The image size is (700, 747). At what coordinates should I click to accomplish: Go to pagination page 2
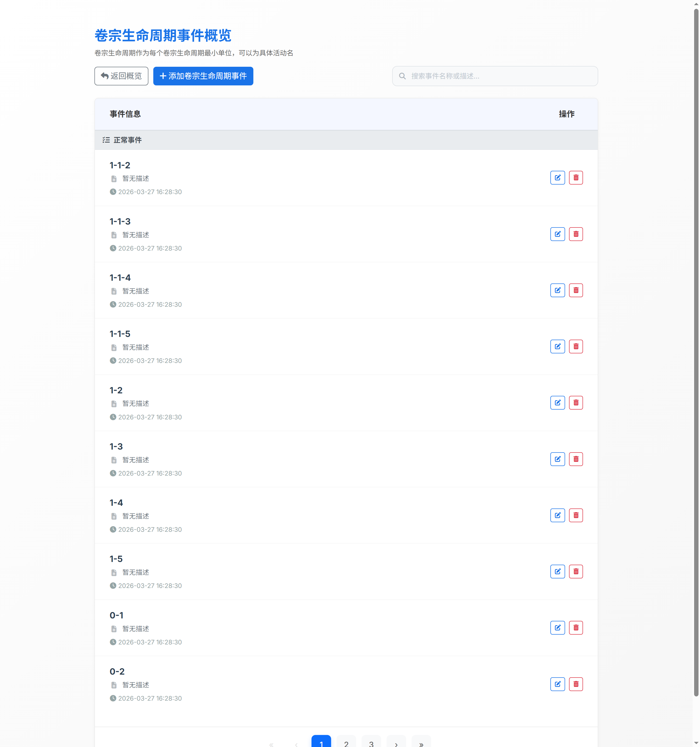coord(346,743)
